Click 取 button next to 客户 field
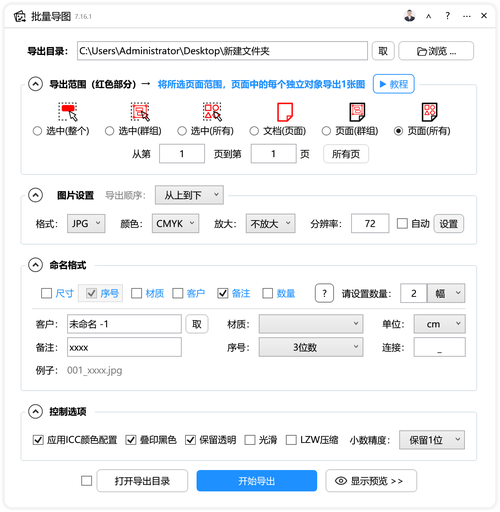Viewport: 500px width, 512px height. coord(197,324)
